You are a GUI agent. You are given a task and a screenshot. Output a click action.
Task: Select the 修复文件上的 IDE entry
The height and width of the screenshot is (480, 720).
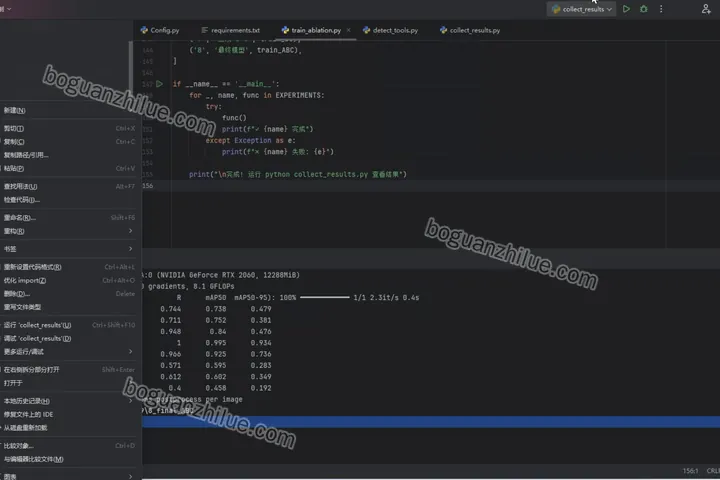(69, 414)
